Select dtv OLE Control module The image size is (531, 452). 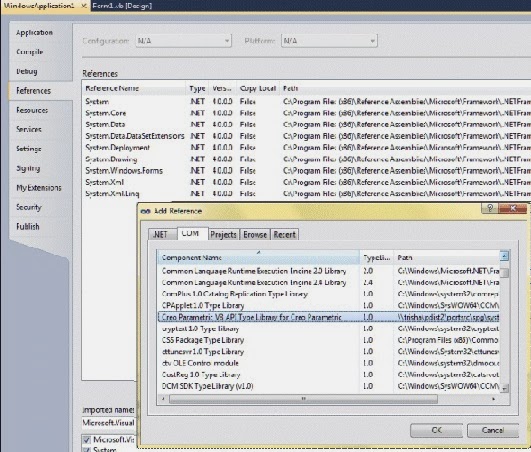[x=328, y=363]
